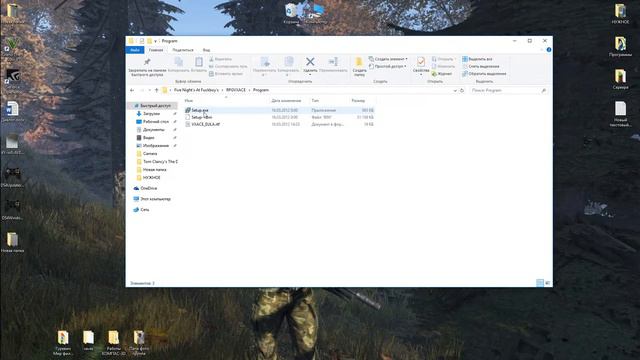Expand the Easy access dropdown
Viewport: 640px width, 360px height.
coord(405,66)
